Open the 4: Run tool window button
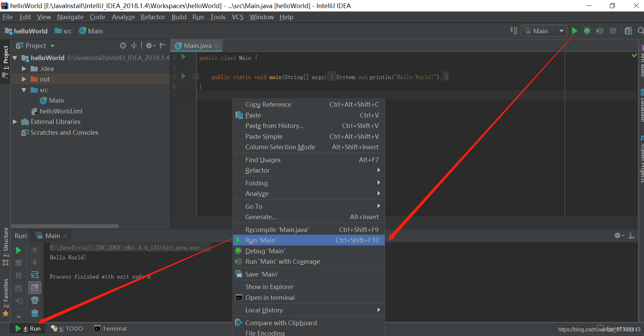The height and width of the screenshot is (336, 644). 28,329
